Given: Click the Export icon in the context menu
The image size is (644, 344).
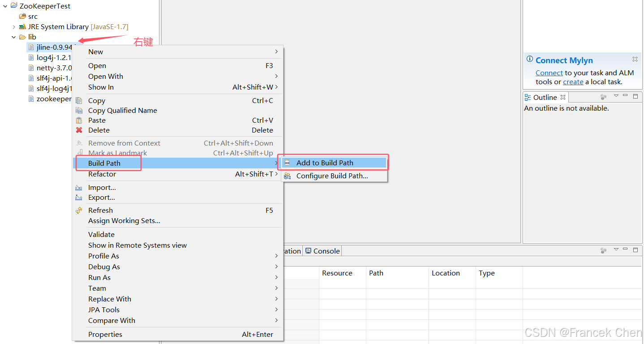Looking at the screenshot, I should pyautogui.click(x=79, y=198).
